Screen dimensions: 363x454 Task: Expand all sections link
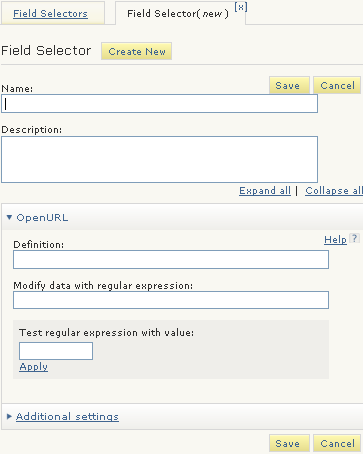(x=265, y=191)
